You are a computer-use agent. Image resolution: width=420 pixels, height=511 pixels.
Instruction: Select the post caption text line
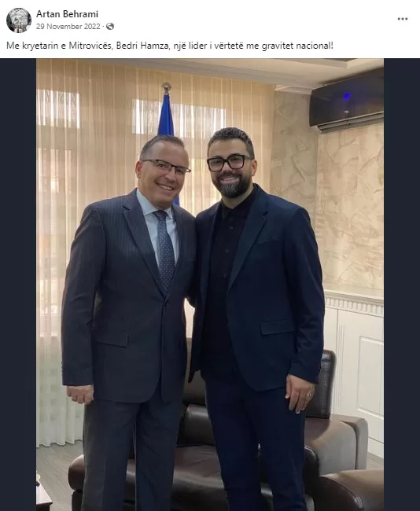click(170, 46)
